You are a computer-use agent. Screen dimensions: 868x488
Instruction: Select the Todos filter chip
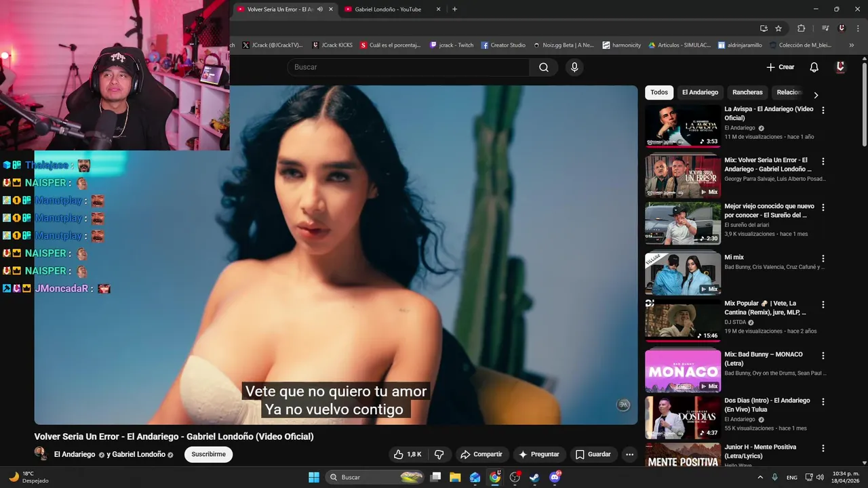click(x=659, y=92)
